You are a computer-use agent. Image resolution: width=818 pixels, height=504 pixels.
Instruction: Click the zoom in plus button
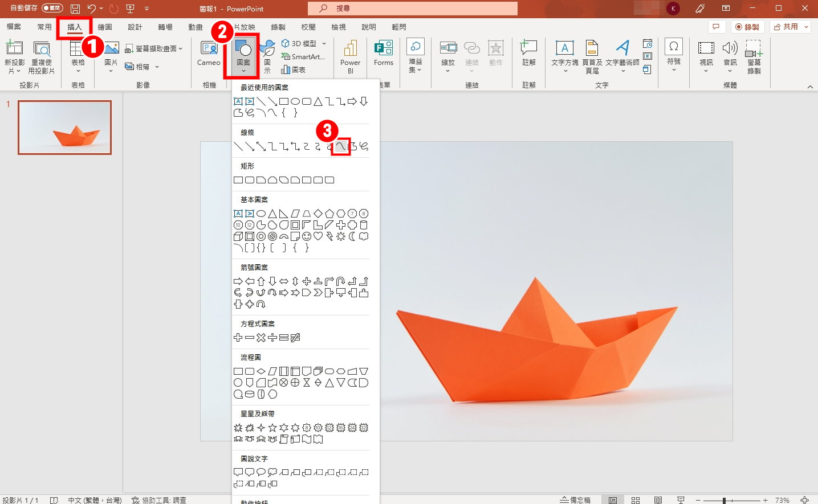click(x=765, y=500)
